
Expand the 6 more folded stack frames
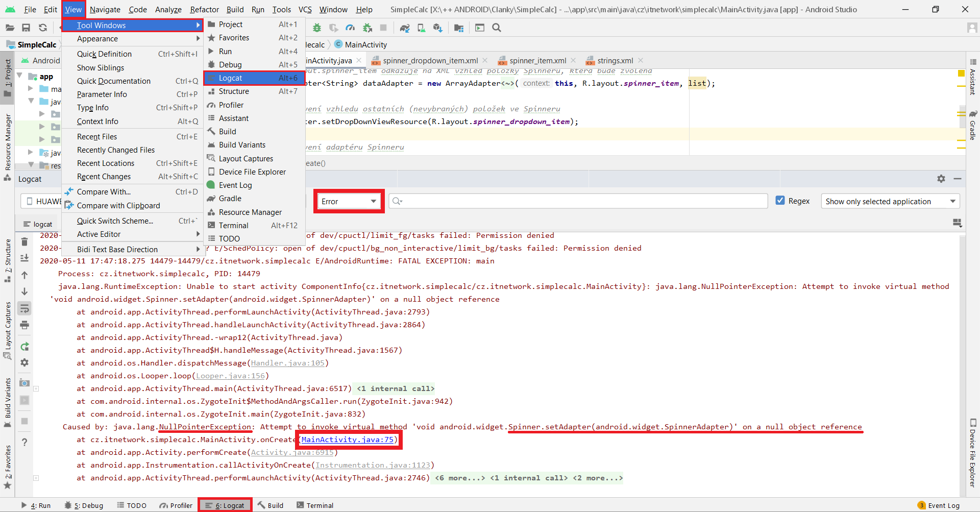point(459,478)
